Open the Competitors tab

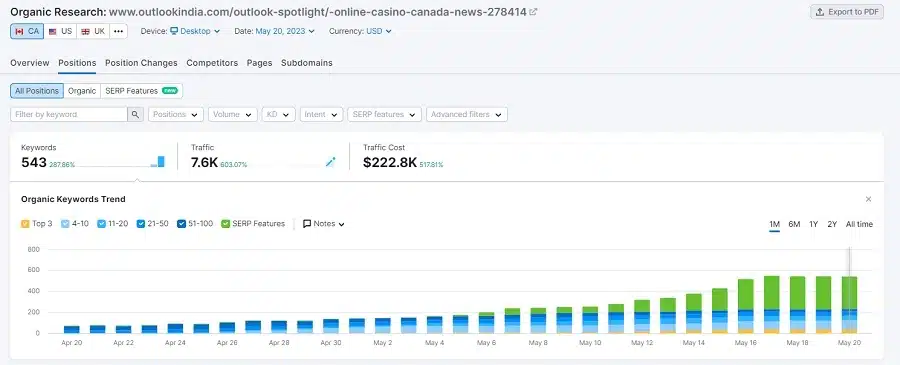[x=212, y=63]
